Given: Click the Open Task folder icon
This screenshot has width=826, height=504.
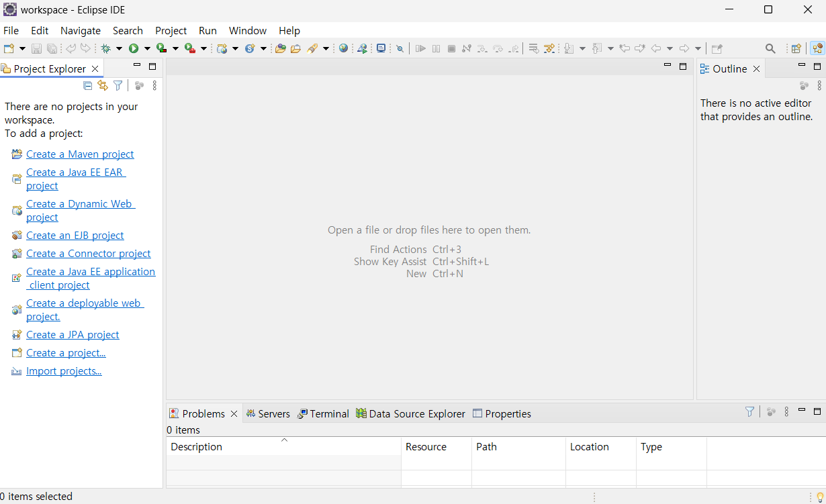Looking at the screenshot, I should coord(295,48).
